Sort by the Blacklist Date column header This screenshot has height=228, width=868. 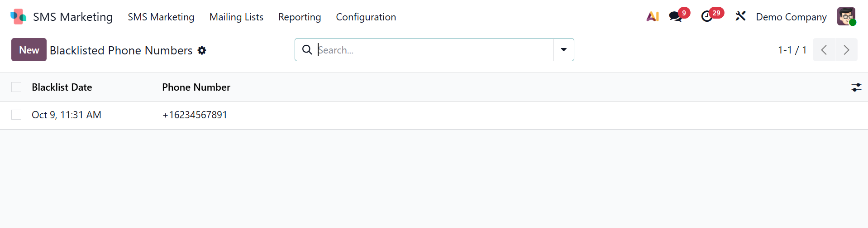(62, 87)
